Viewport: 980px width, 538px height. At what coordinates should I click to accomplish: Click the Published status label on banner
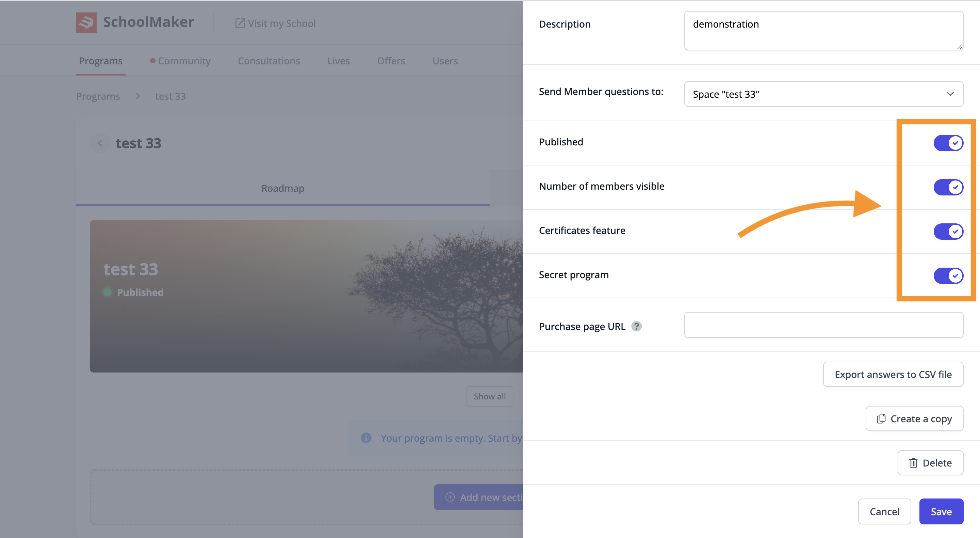point(140,292)
